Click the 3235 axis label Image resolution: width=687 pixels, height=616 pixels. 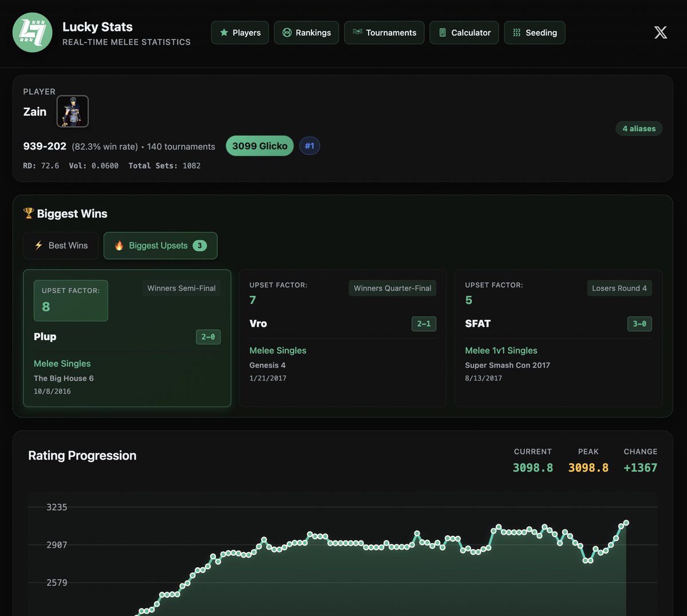(x=57, y=507)
